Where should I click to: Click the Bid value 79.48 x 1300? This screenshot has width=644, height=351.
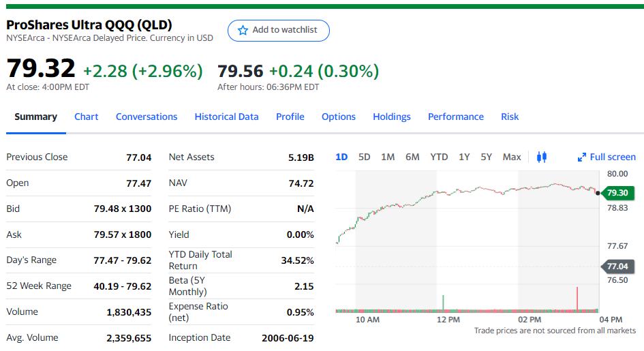[123, 209]
